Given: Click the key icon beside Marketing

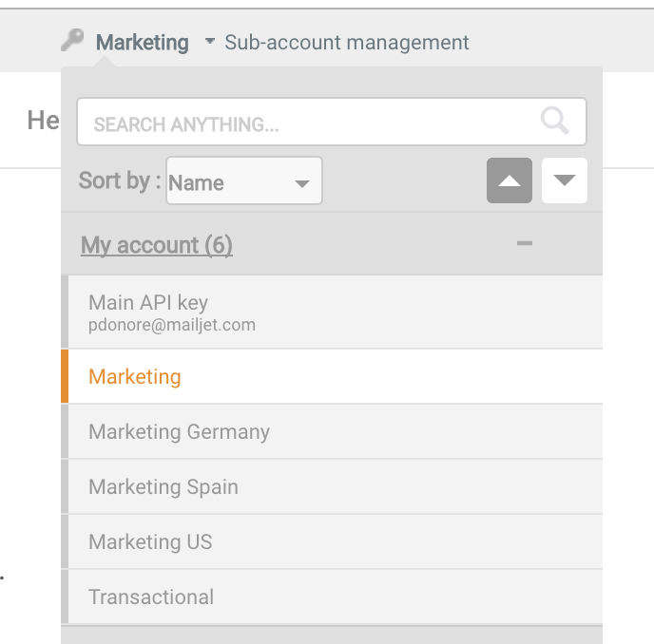Looking at the screenshot, I should 72,41.
